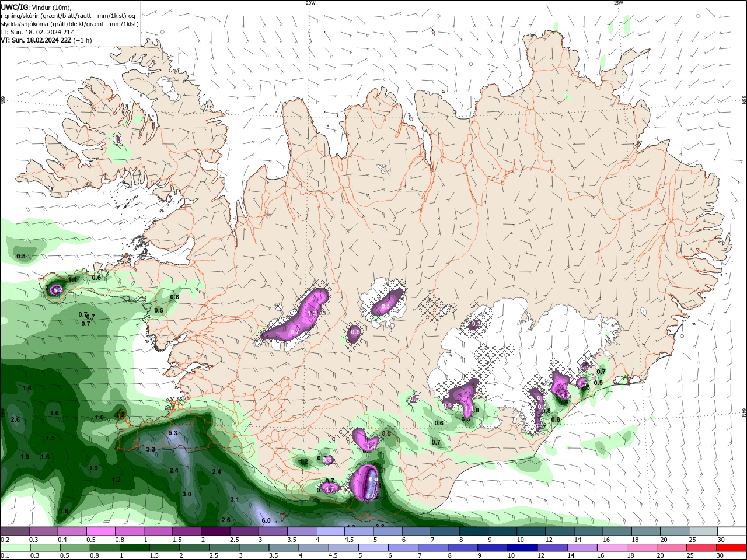The width and height of the screenshot is (747, 560).
Task: Click the 'IT: Sun. 18. 02. 2024 21Z' line
Action: point(38,32)
